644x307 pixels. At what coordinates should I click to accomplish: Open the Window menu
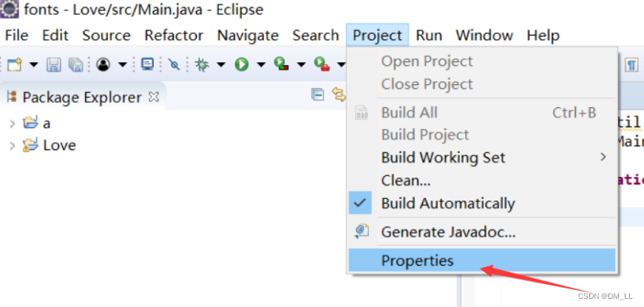(484, 36)
